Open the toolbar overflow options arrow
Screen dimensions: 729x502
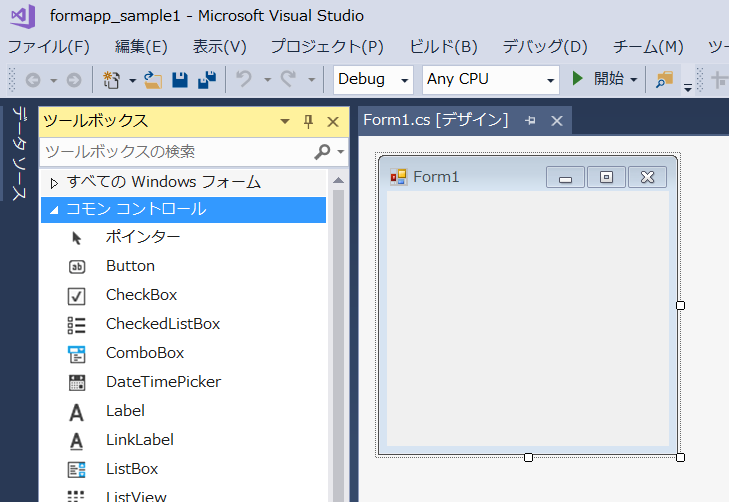pos(688,86)
